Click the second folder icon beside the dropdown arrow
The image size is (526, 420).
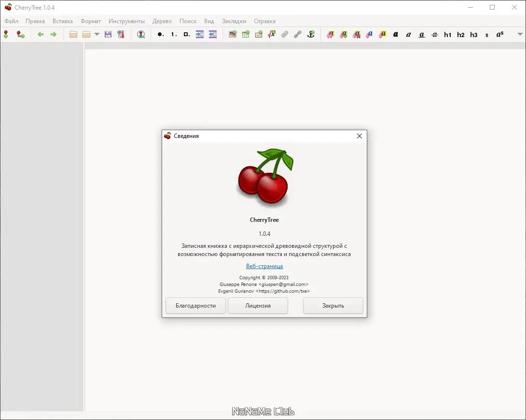point(86,34)
